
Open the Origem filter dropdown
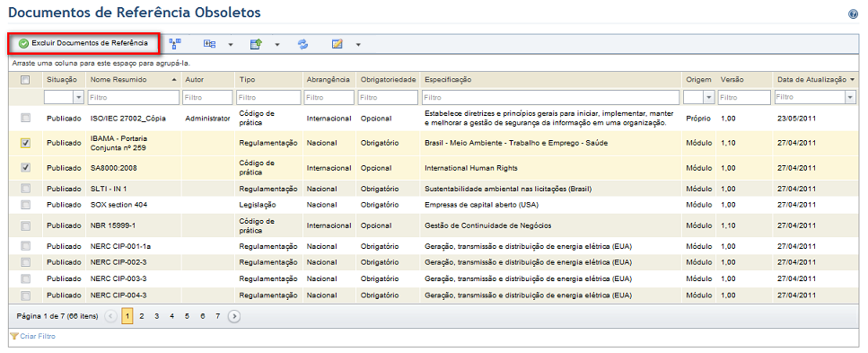[709, 98]
